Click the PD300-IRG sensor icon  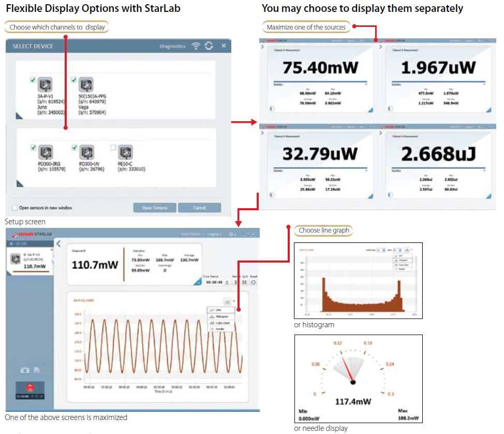[46, 152]
